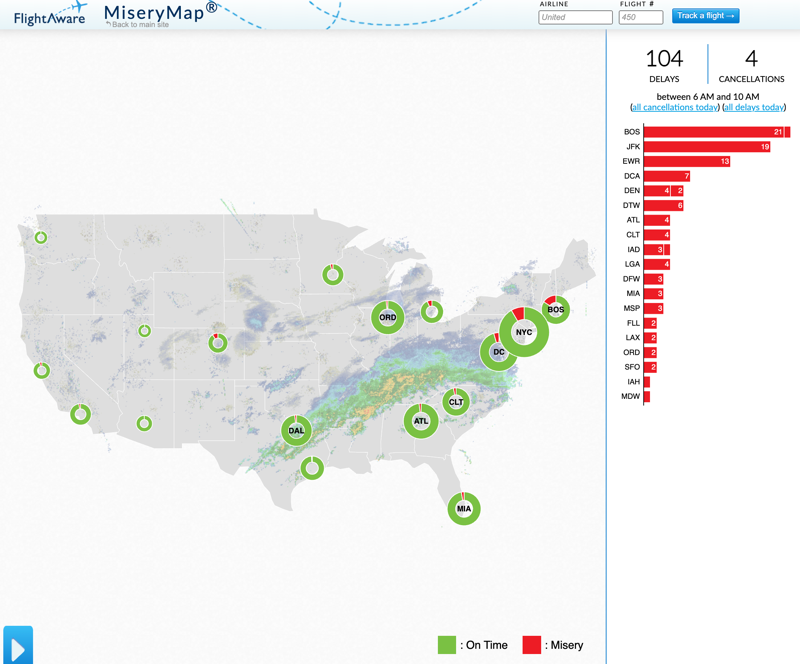Select the MIA bar in the chart
The image size is (800, 664).
coord(654,294)
